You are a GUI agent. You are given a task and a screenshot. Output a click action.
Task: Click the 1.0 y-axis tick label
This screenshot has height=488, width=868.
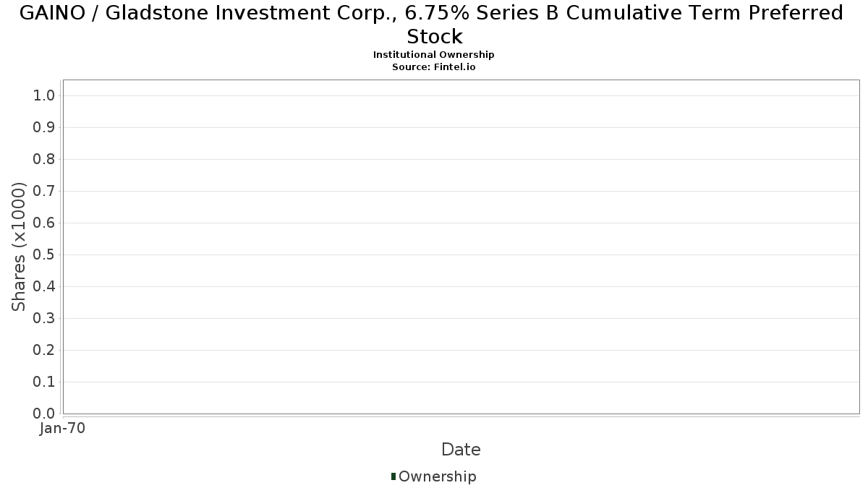44,96
